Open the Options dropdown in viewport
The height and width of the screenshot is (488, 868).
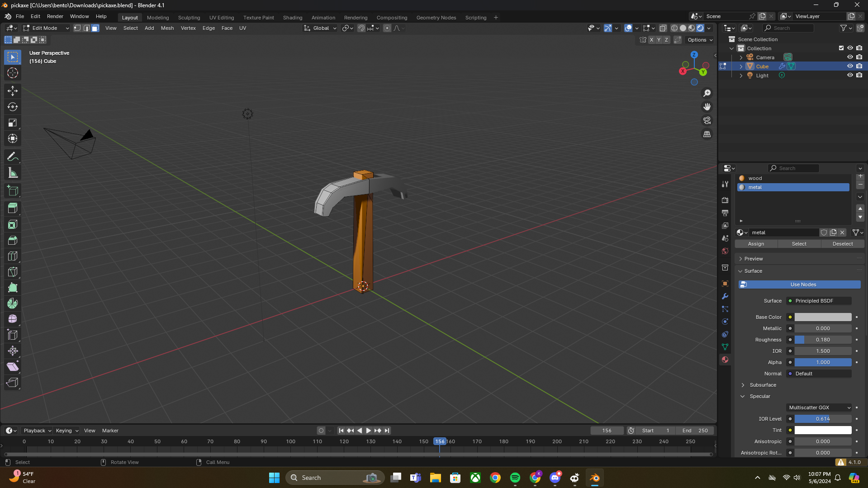[700, 40]
